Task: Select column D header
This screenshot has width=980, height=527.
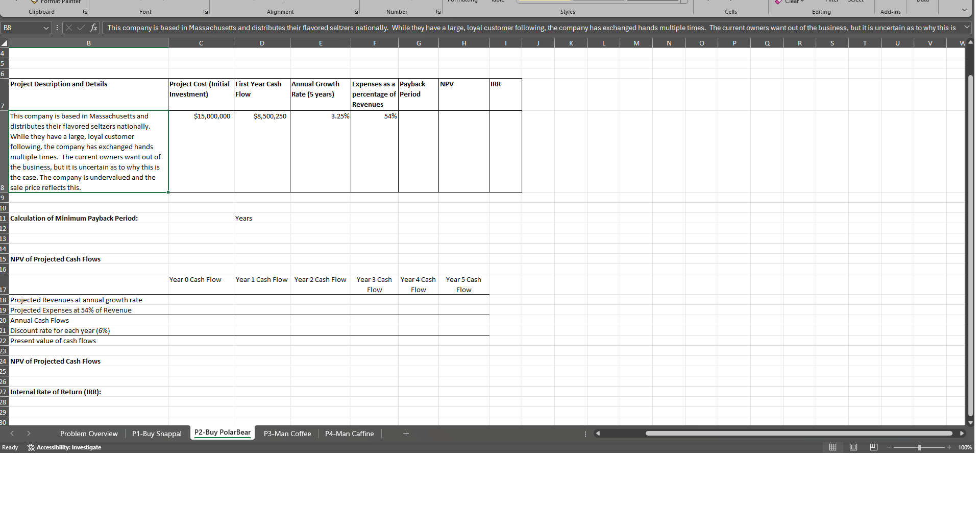Action: 262,43
